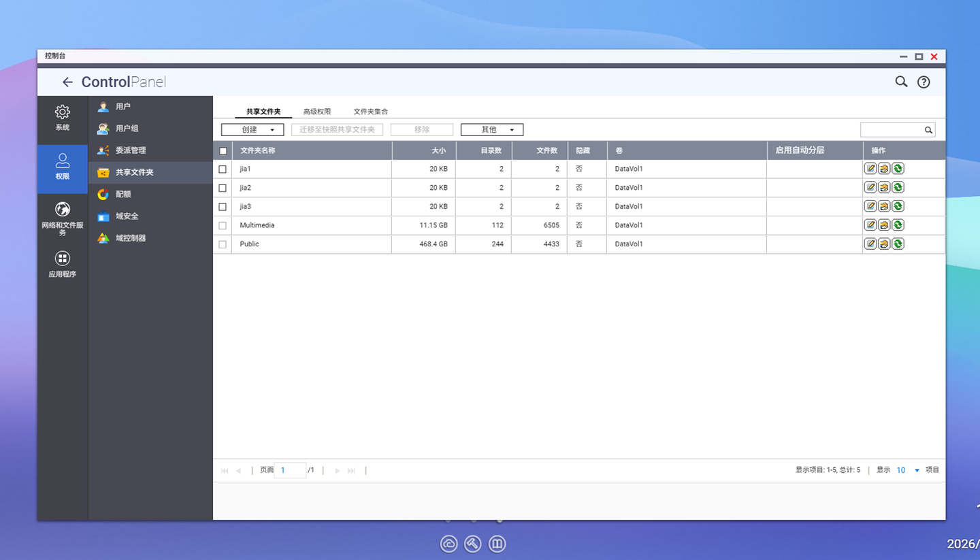The image size is (980, 560).
Task: Click the 目录数 column header
Action: point(484,150)
